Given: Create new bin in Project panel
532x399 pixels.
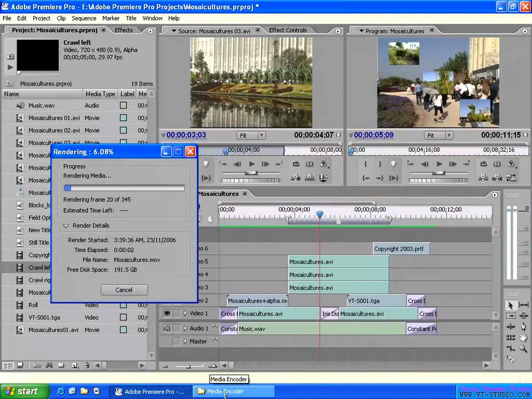Looking at the screenshot, I should click(x=62, y=365).
